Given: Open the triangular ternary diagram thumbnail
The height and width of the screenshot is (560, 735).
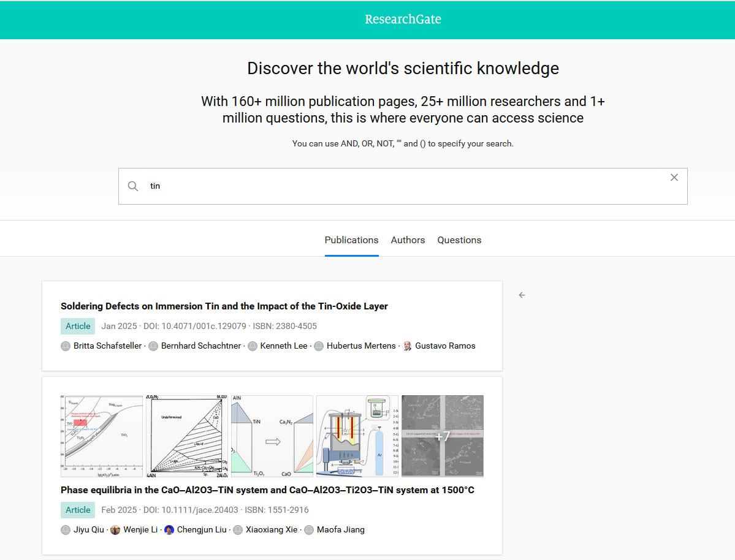Looking at the screenshot, I should [187, 436].
